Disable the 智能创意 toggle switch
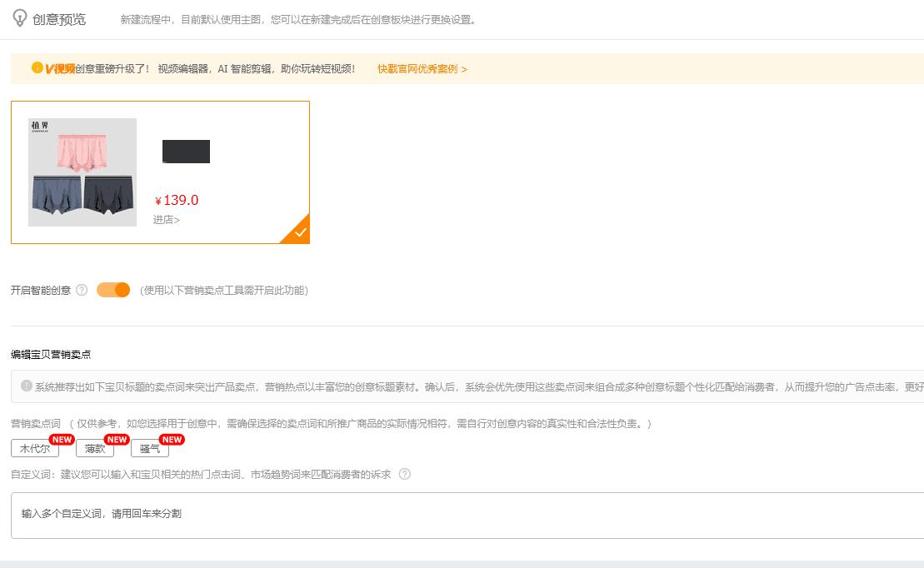 112,290
